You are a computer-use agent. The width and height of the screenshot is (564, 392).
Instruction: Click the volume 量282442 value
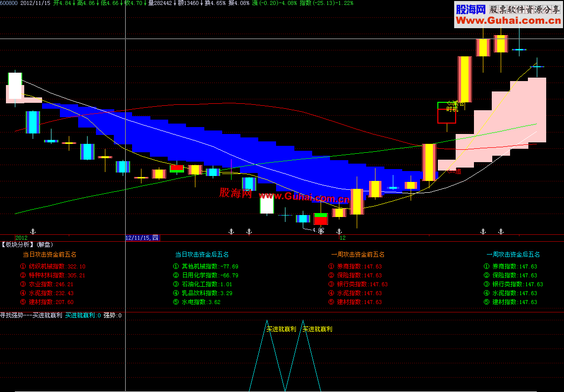(160, 3)
